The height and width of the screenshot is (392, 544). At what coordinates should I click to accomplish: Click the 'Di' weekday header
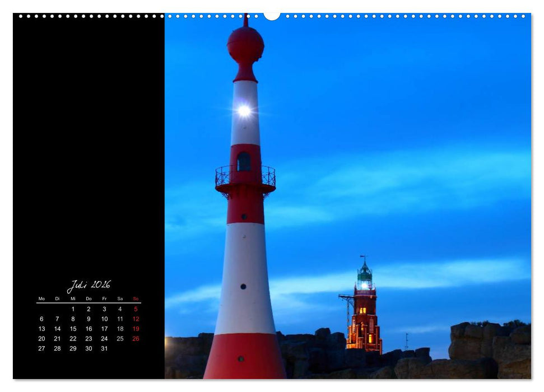(x=57, y=298)
